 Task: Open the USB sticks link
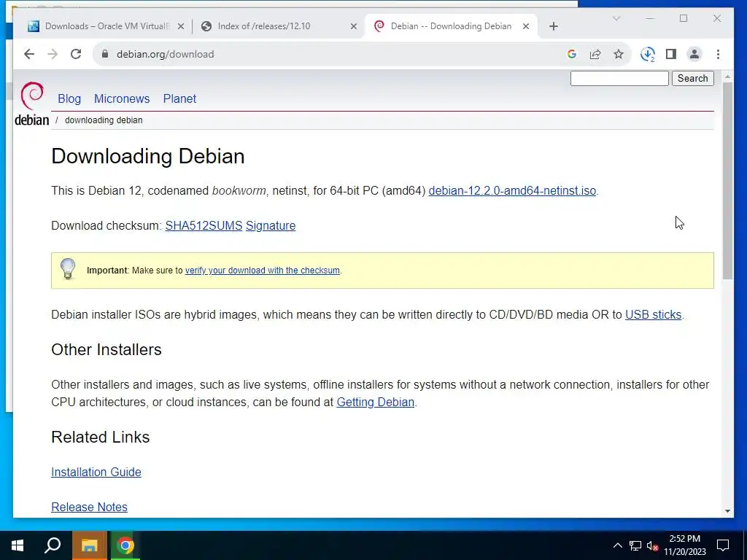click(653, 315)
